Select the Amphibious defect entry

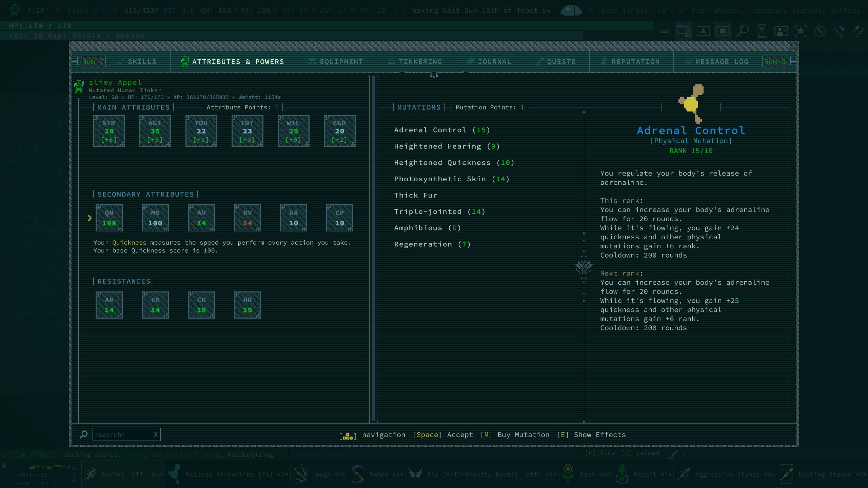[x=427, y=228]
